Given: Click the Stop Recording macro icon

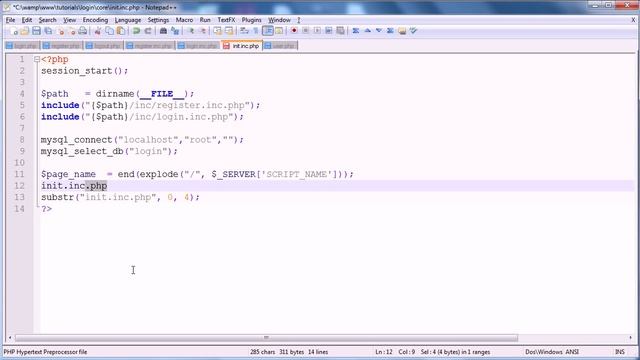Looking at the screenshot, I should click(305, 31).
